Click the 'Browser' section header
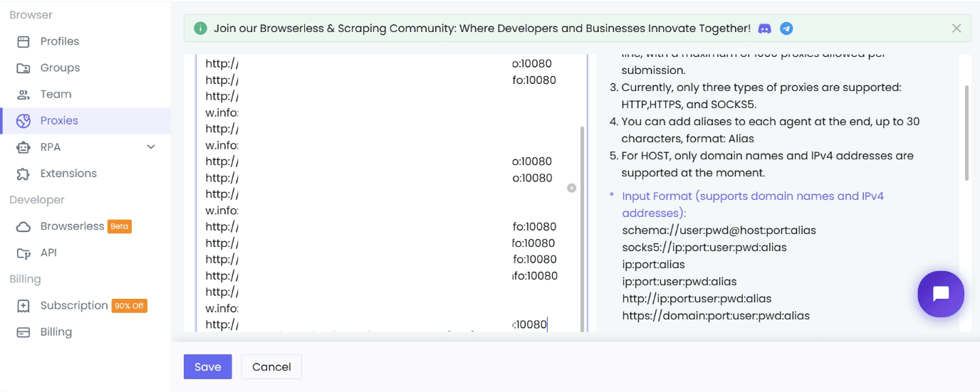 pyautogui.click(x=31, y=15)
